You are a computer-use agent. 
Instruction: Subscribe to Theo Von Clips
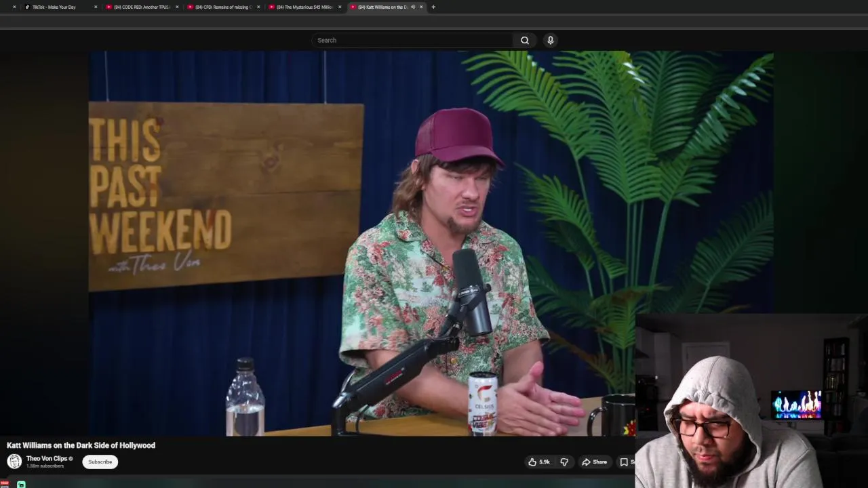click(100, 462)
